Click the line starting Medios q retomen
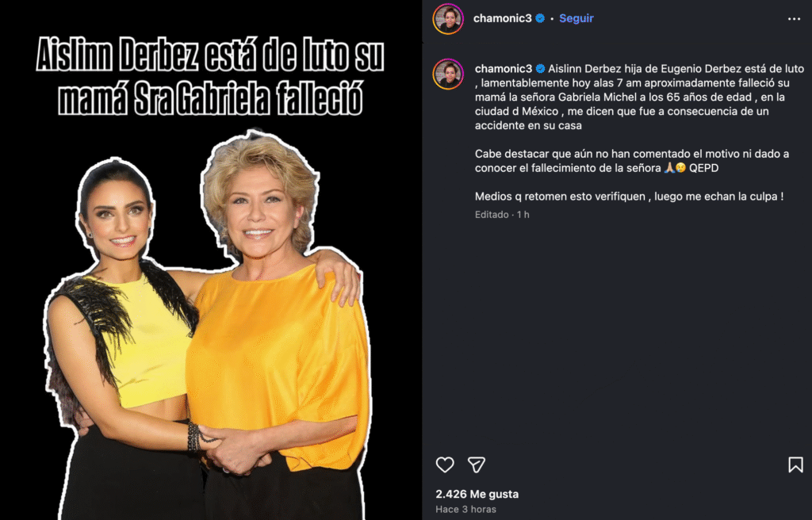The image size is (812, 520). pos(629,197)
